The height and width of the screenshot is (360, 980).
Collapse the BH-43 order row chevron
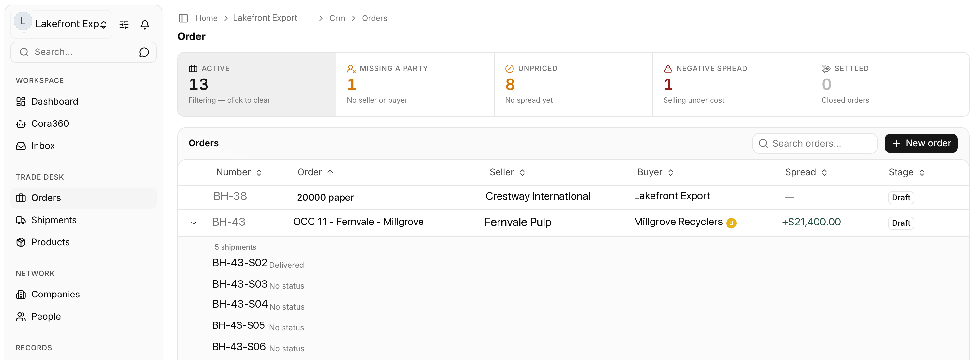(194, 223)
